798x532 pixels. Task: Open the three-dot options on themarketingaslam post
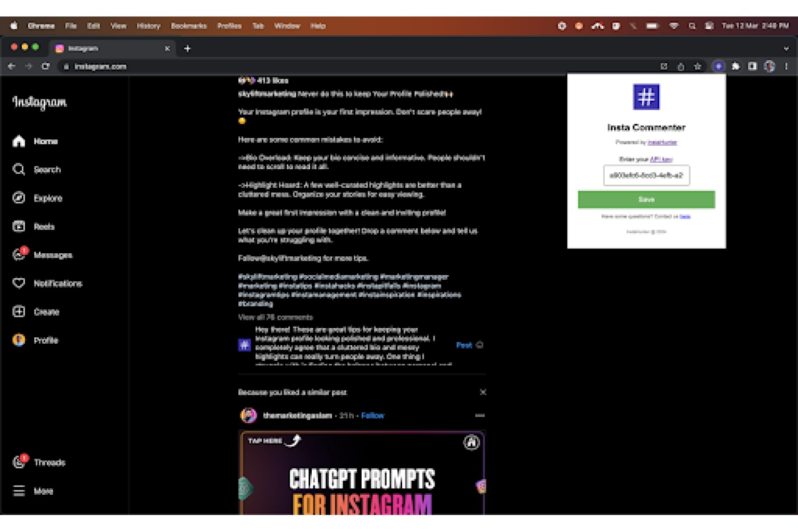480,415
